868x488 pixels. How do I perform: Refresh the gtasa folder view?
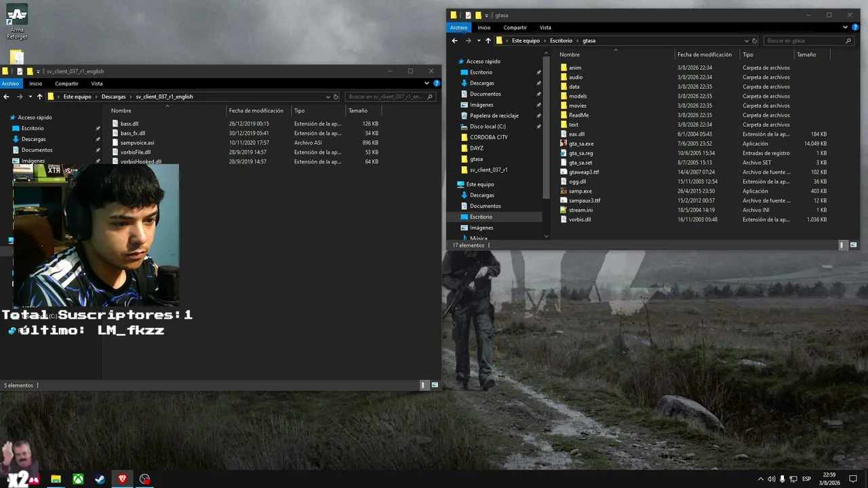pos(755,41)
